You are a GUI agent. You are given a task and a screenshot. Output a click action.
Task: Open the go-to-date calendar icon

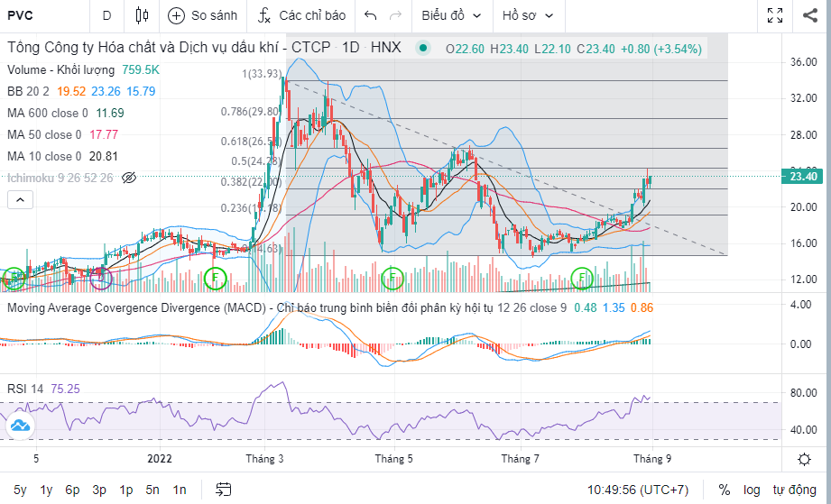click(224, 490)
